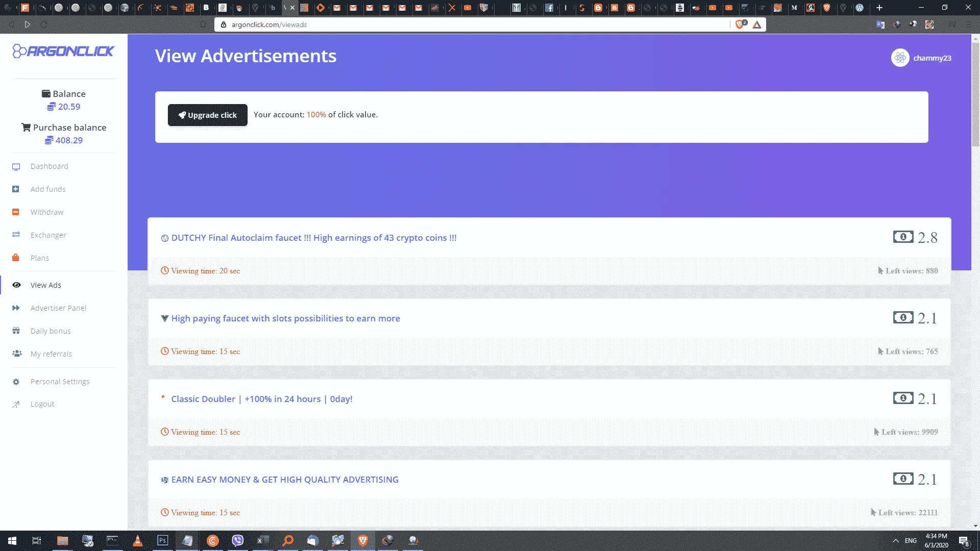Click the Brave Shields lion icon in address bar

click(x=740, y=24)
